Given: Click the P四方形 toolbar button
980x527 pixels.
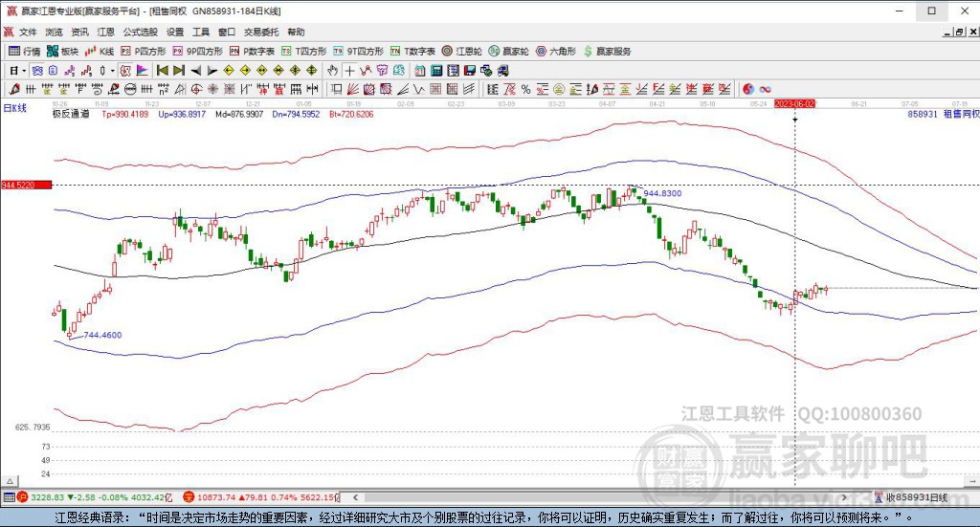Looking at the screenshot, I should (145, 51).
